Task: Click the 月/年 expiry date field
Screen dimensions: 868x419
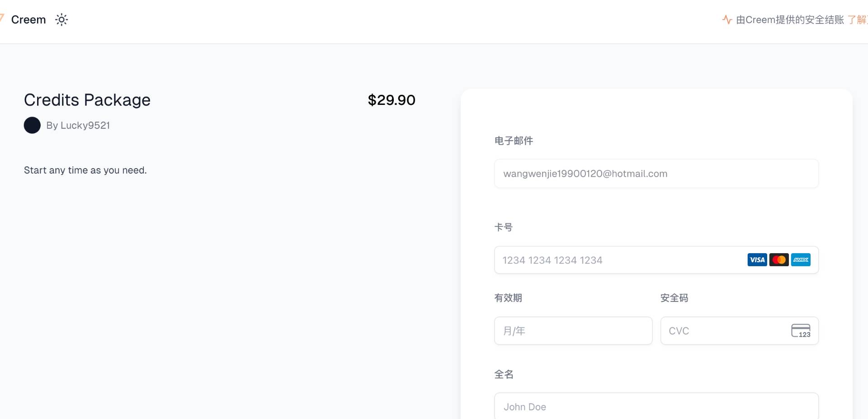Action: click(573, 331)
